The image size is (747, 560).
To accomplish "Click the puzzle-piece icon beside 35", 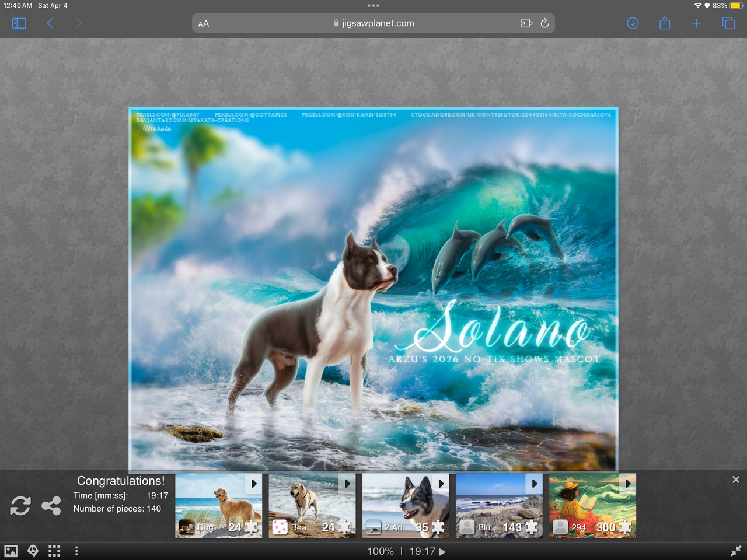I will [x=438, y=527].
